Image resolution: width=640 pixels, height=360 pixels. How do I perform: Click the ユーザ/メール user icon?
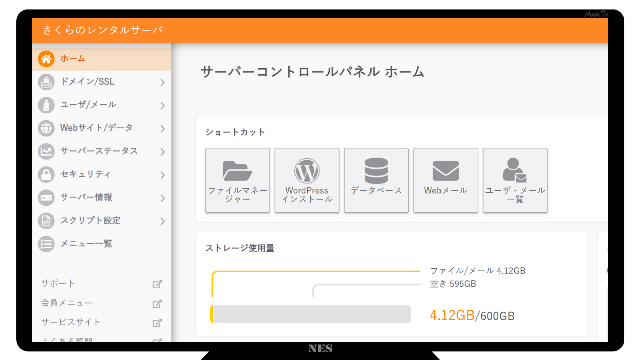tap(46, 105)
